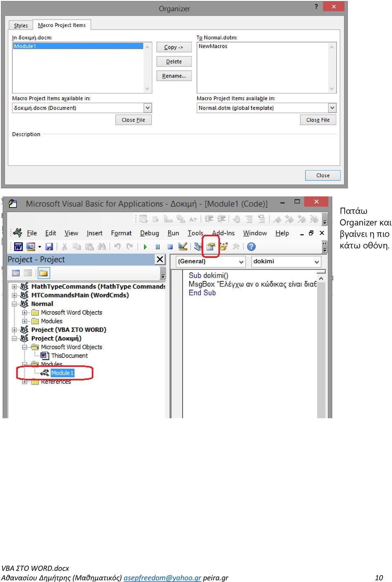Collapse the Normal project node

[x=14, y=304]
